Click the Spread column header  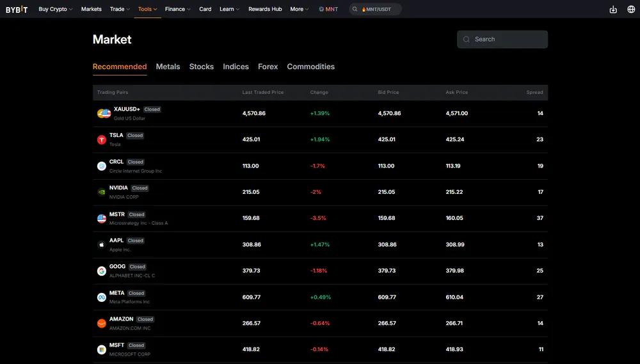(x=534, y=92)
